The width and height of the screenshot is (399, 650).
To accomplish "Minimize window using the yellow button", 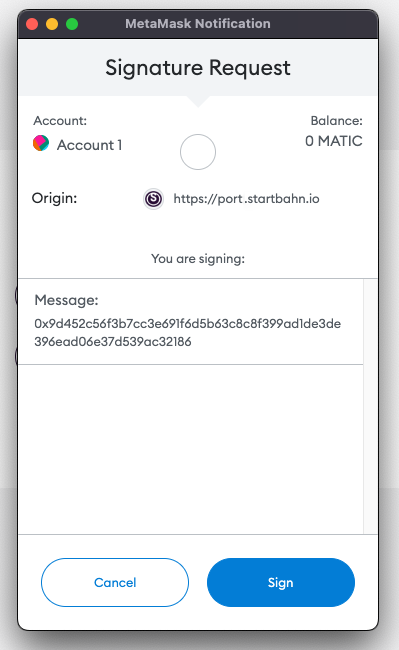I will 52,24.
